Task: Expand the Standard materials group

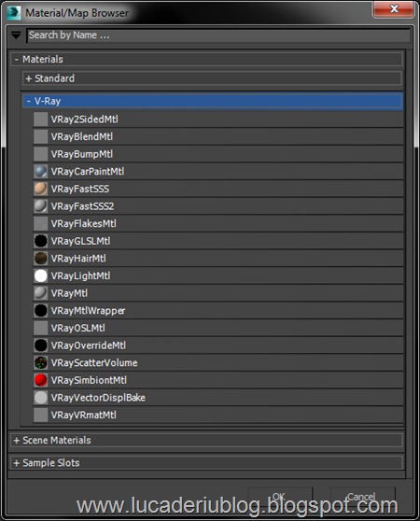Action: (x=29, y=78)
